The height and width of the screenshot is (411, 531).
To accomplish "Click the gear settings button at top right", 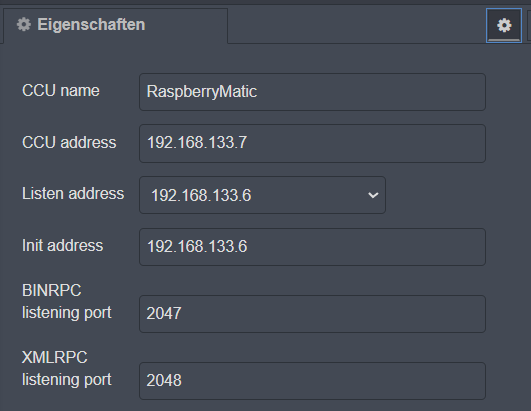I will click(504, 26).
